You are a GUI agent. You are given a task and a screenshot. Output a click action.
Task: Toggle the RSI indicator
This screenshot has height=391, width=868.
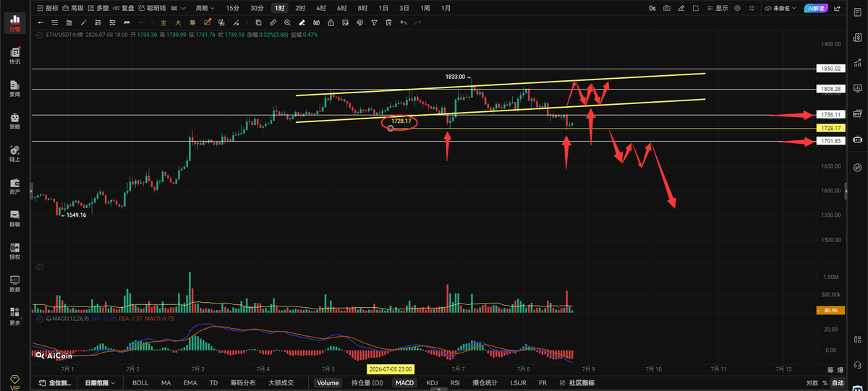point(455,383)
